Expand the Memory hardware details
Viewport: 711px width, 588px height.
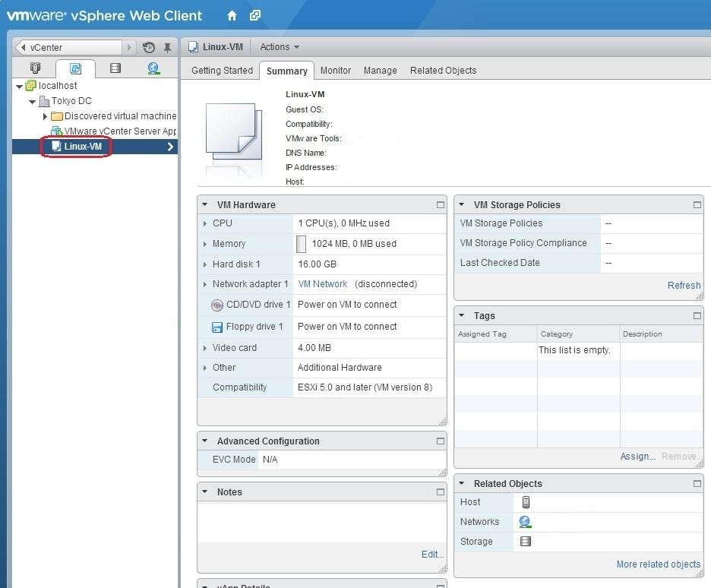point(205,244)
